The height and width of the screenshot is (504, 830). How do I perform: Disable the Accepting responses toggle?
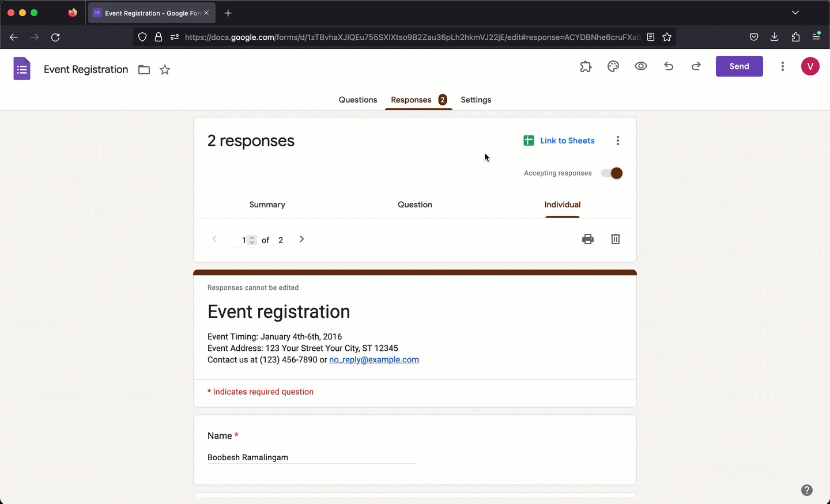[x=611, y=173]
